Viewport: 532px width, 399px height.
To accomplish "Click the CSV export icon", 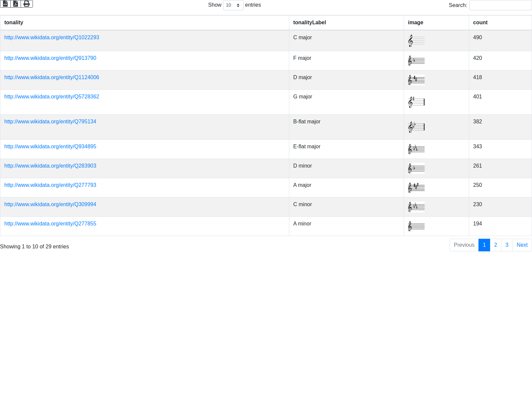I will (5, 4).
